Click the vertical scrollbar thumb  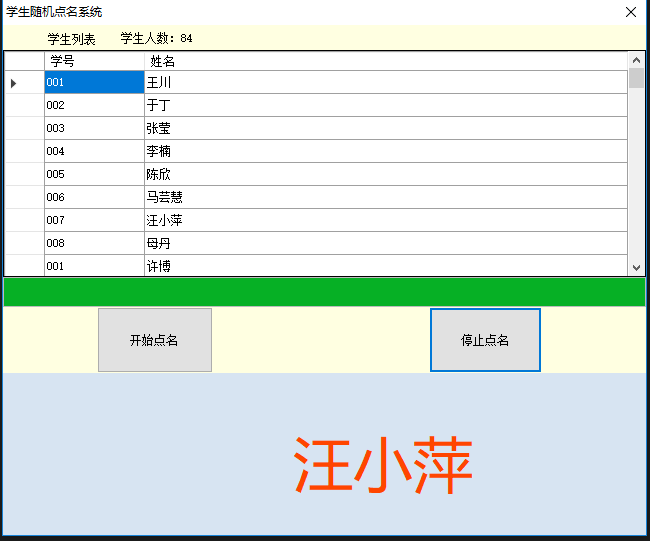point(636,78)
